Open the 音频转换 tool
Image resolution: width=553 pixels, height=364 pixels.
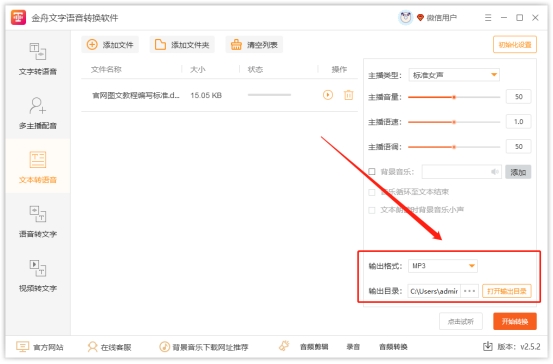(393, 347)
